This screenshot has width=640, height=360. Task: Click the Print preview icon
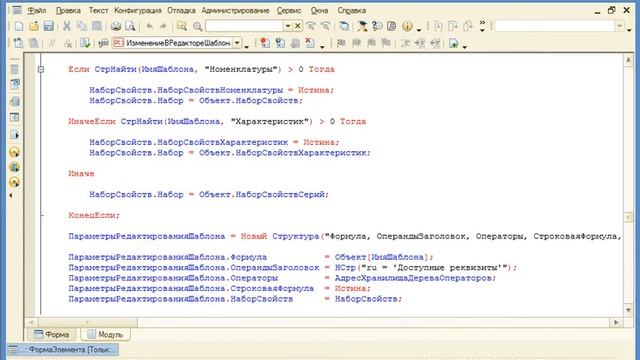point(130,27)
